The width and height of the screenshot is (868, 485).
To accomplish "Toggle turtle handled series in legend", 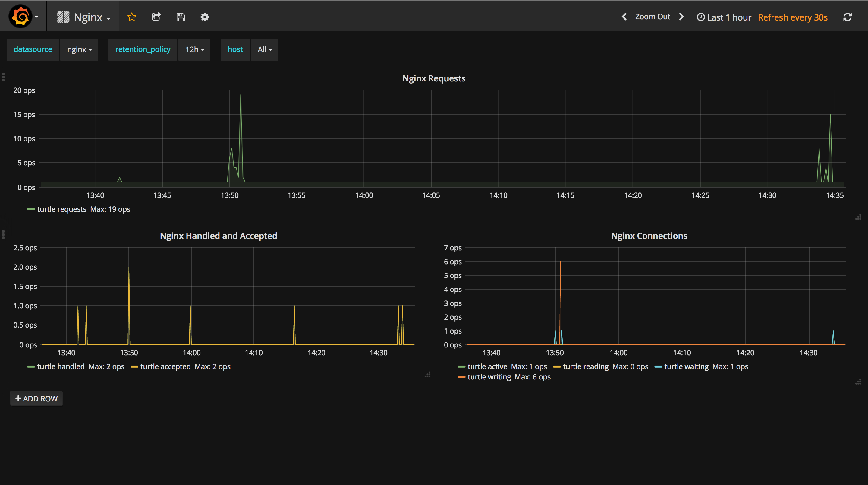I will point(61,367).
